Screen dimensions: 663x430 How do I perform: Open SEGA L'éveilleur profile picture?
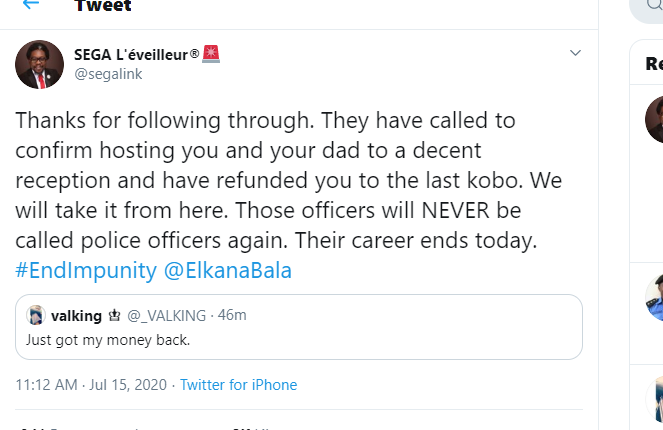point(40,65)
